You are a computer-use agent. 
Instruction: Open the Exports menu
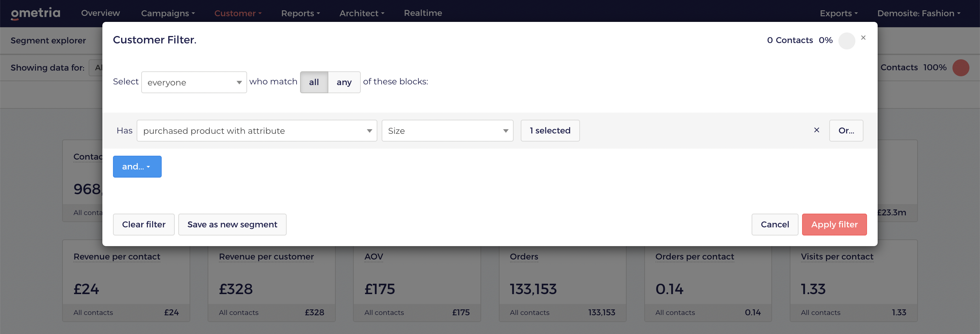click(x=838, y=13)
